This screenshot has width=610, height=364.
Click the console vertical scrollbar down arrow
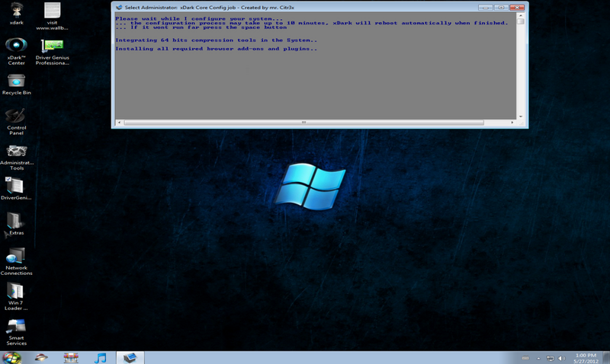click(x=521, y=117)
